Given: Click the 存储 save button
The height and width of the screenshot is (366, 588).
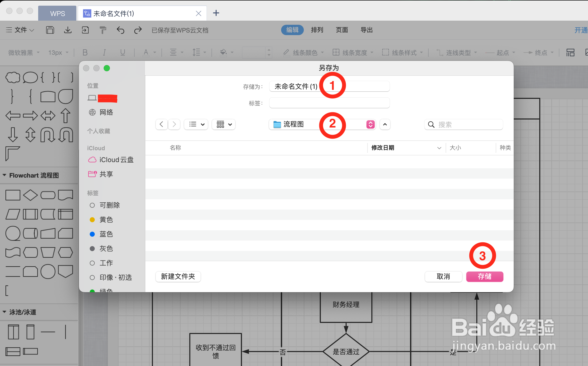Looking at the screenshot, I should [x=484, y=277].
